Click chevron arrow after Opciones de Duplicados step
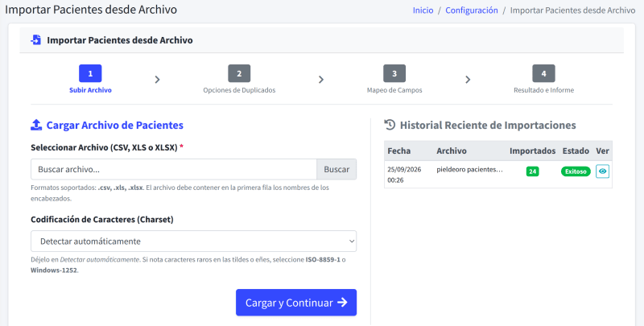Screen dimensions: 644x326 321,80
